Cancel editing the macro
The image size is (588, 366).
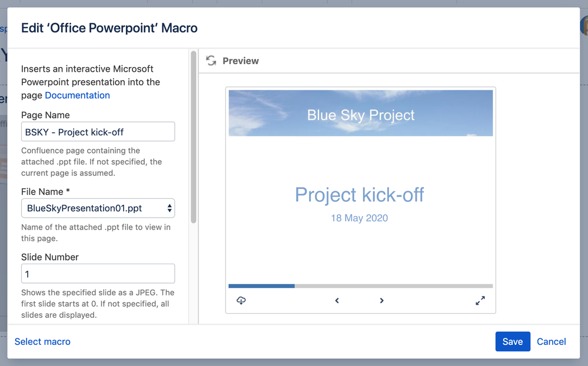[x=551, y=341]
